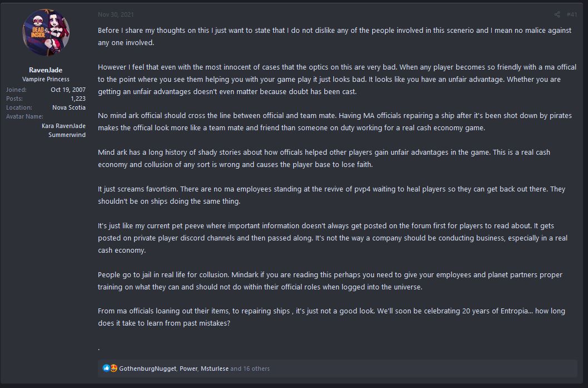Click the avatar name Kara RavenJade Summerwind

(63, 130)
